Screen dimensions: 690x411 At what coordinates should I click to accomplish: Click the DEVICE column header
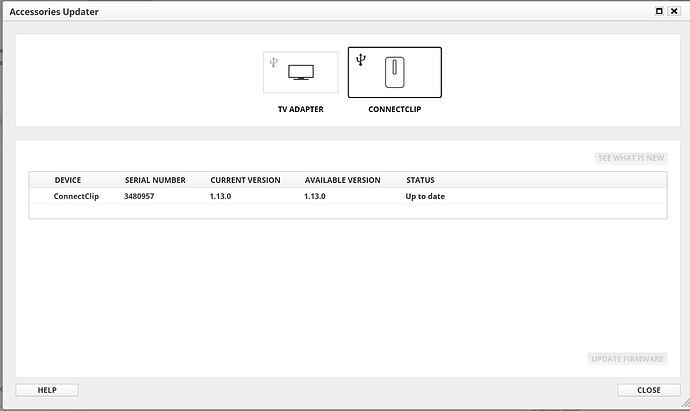point(68,180)
